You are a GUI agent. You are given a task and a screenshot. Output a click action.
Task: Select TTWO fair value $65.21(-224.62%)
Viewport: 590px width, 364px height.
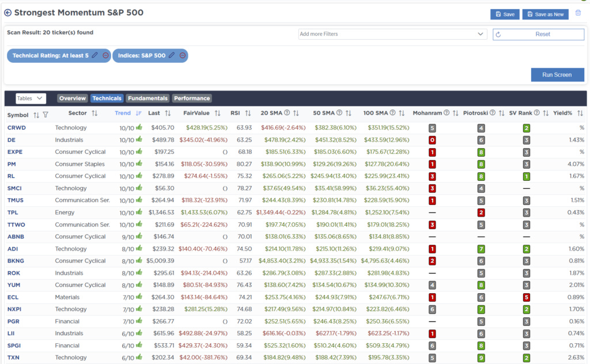pyautogui.click(x=204, y=225)
